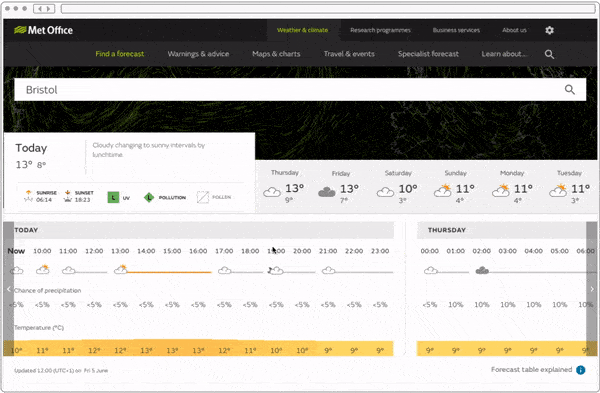
Task: Click the browser forward arrow
Action: [48, 8]
